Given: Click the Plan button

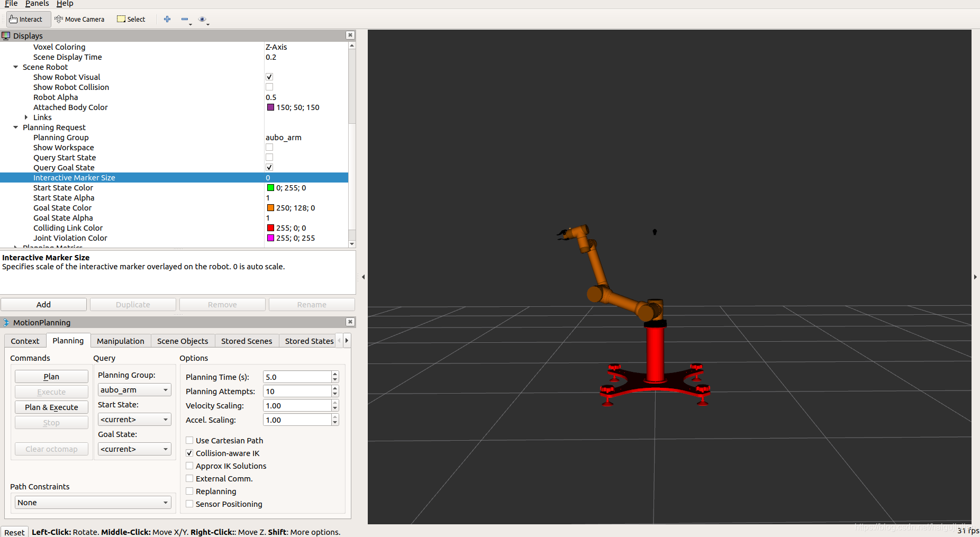Looking at the screenshot, I should tap(51, 377).
